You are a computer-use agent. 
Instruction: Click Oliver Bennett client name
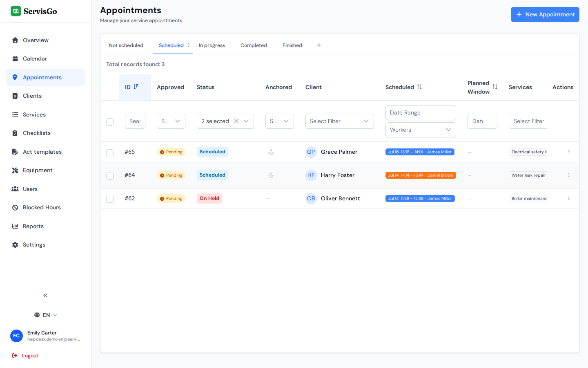coord(341,198)
